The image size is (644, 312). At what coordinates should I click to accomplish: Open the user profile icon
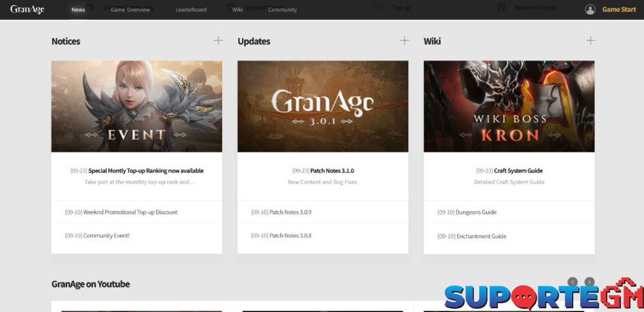590,10
